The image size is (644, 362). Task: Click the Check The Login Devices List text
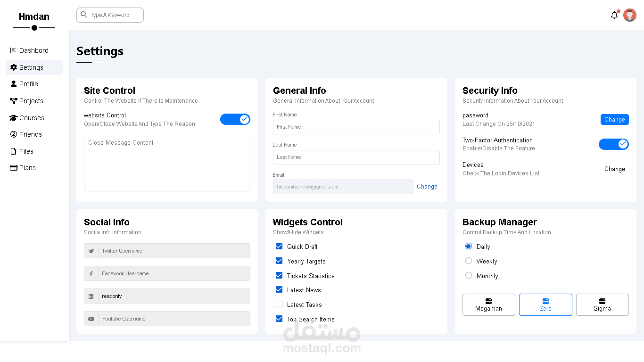pos(501,173)
